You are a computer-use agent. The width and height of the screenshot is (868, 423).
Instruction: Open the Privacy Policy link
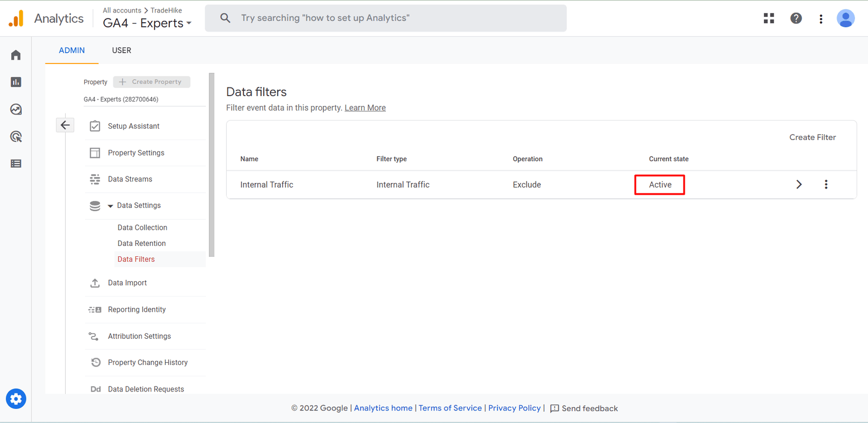point(514,408)
